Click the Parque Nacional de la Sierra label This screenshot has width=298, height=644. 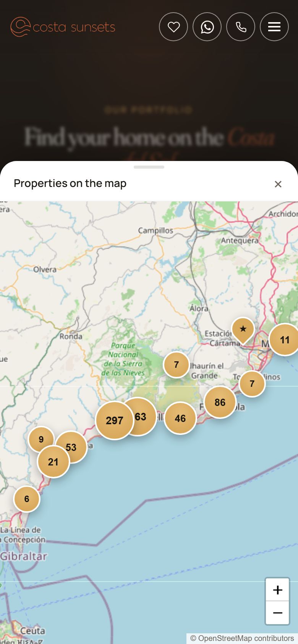point(123,359)
